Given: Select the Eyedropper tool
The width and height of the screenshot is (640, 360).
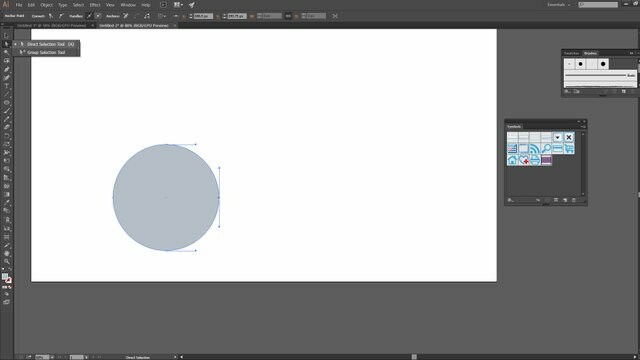Looking at the screenshot, I should (x=6, y=203).
